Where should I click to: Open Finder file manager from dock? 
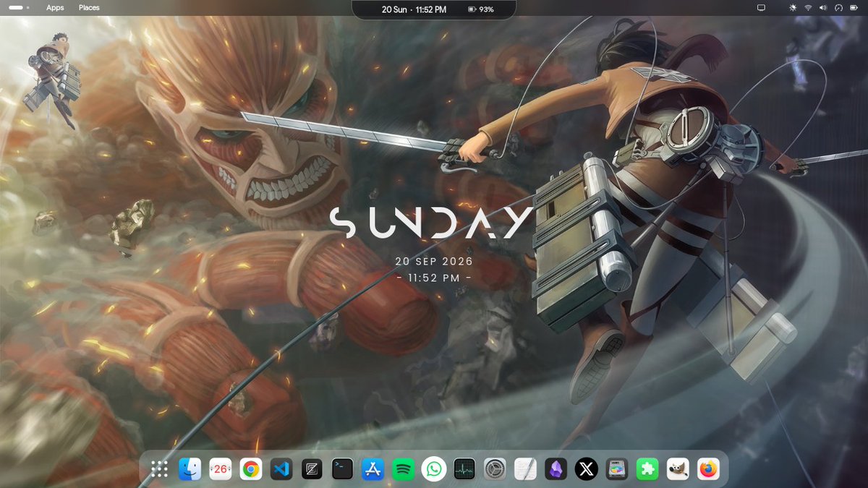coord(190,470)
